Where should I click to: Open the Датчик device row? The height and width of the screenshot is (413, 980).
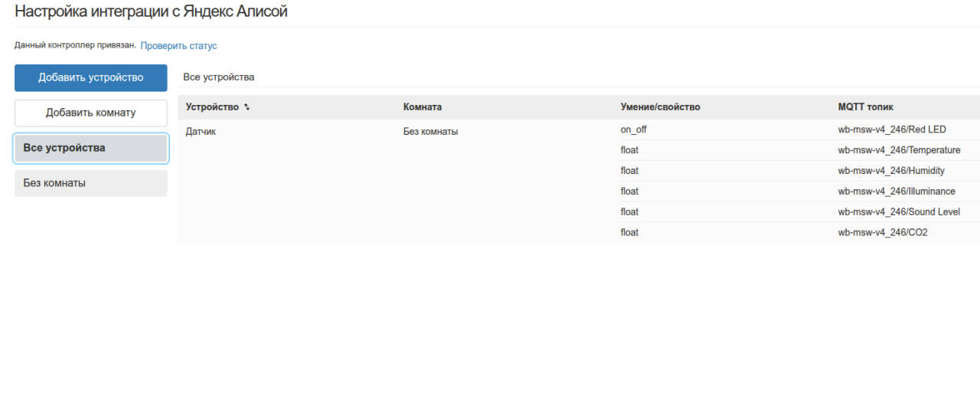pyautogui.click(x=201, y=132)
